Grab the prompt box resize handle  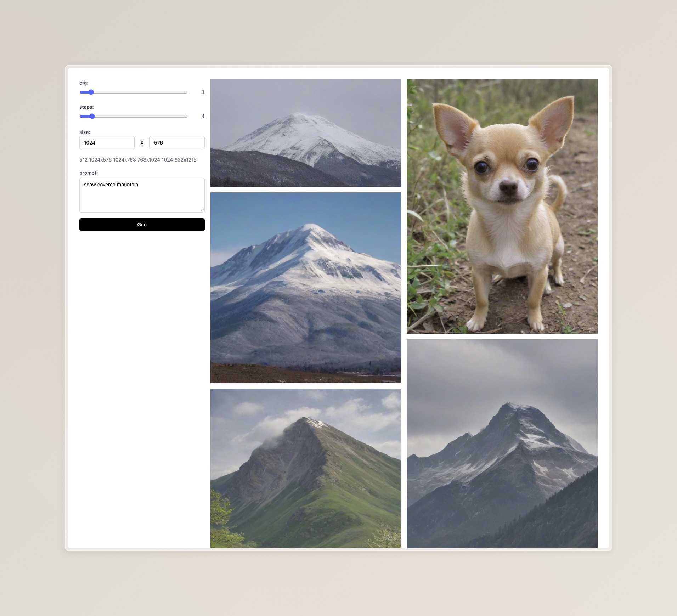pos(203,210)
